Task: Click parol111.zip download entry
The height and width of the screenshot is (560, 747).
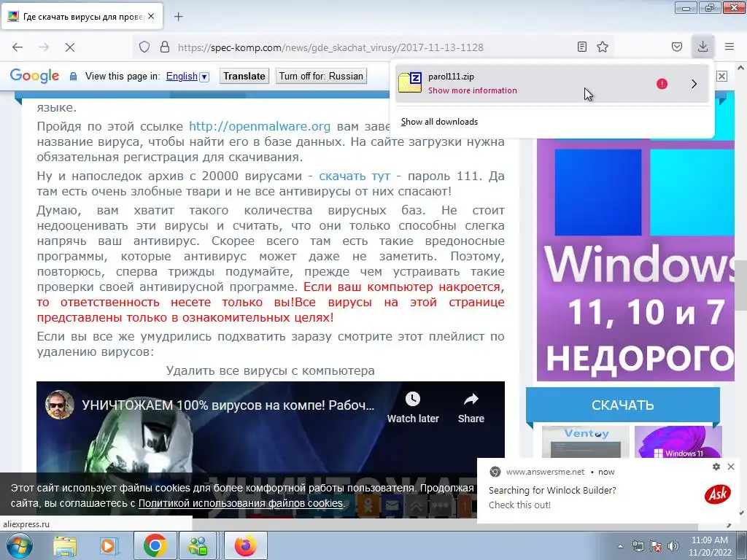Action: [x=552, y=83]
